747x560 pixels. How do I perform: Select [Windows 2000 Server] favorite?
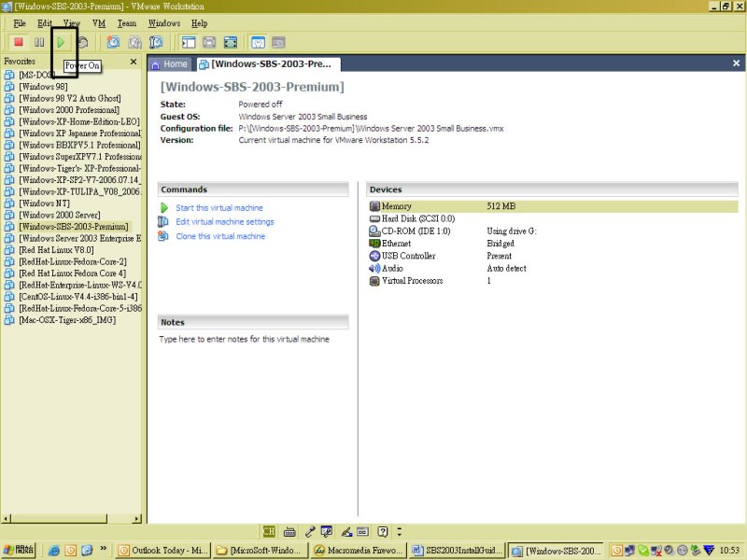pos(60,216)
